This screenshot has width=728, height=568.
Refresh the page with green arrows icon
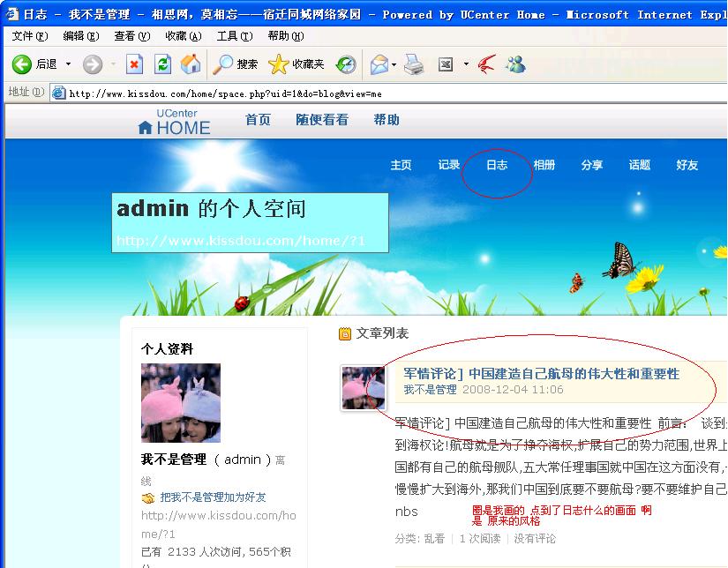[162, 64]
